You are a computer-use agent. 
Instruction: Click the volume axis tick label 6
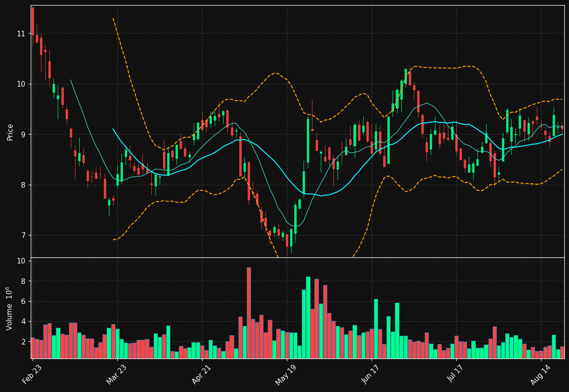pos(23,301)
